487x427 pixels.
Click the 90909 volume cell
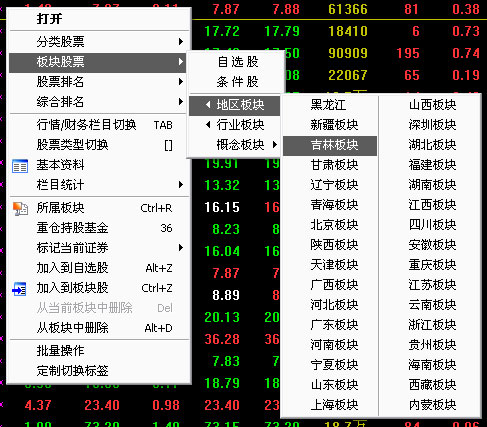point(348,53)
